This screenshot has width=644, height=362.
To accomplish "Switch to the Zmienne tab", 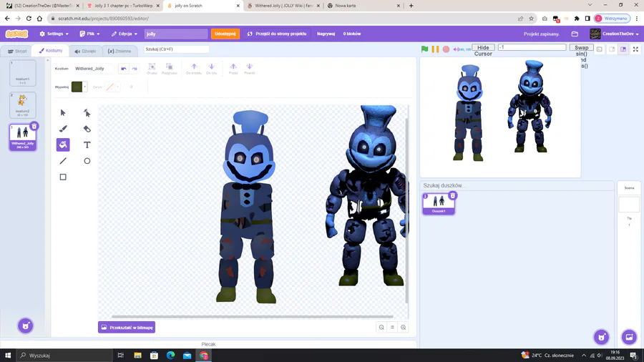I will pyautogui.click(x=119, y=52).
